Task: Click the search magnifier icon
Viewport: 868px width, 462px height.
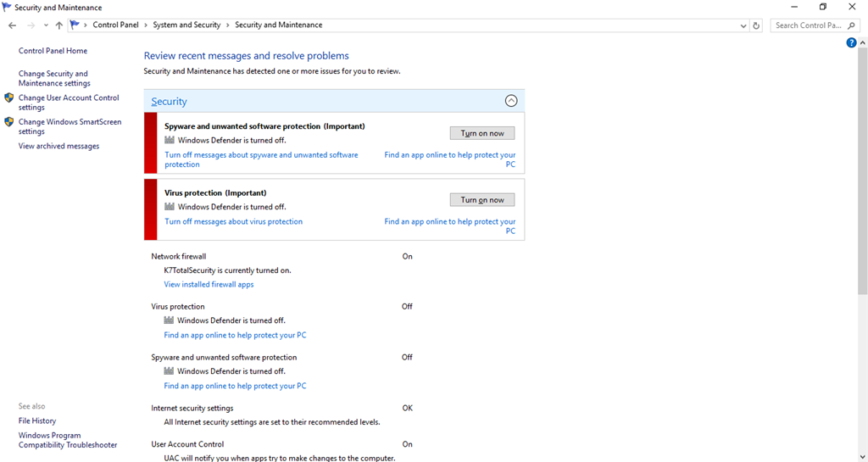Action: pyautogui.click(x=851, y=25)
